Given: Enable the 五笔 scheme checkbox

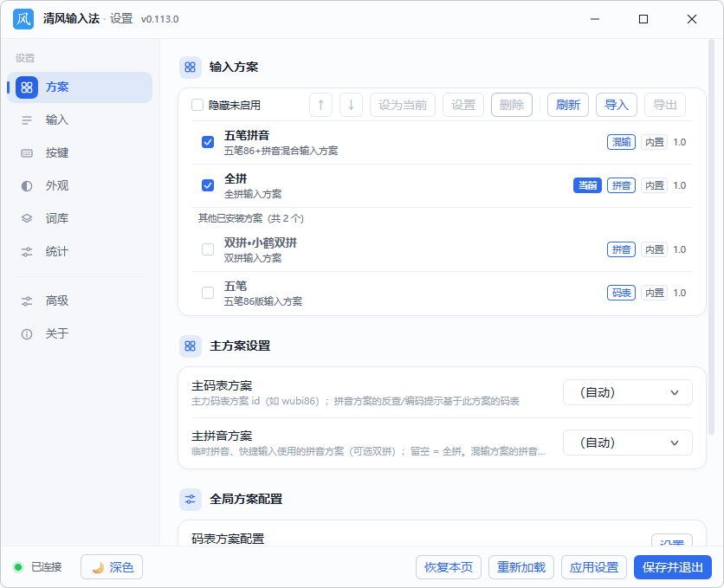Looking at the screenshot, I should click(208, 293).
